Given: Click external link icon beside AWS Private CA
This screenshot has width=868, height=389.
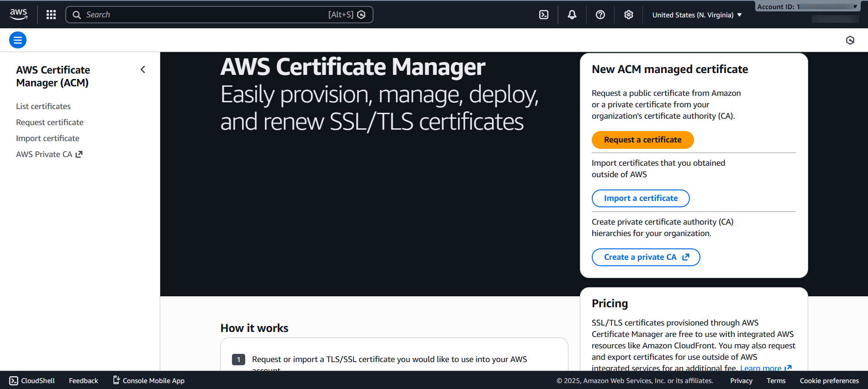Looking at the screenshot, I should (x=79, y=154).
